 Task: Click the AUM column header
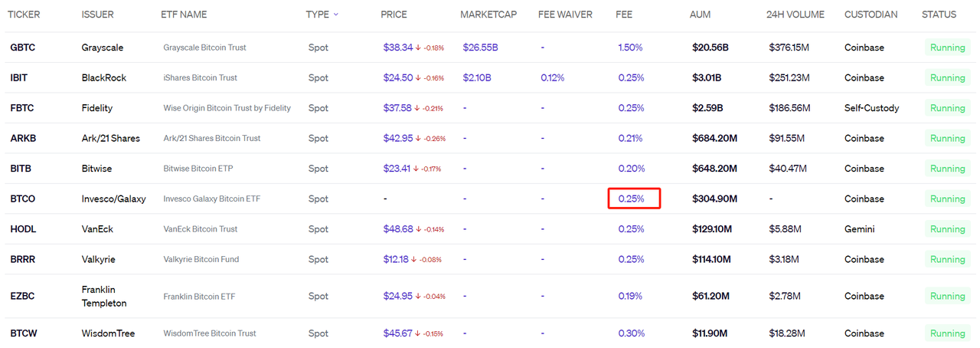click(700, 15)
